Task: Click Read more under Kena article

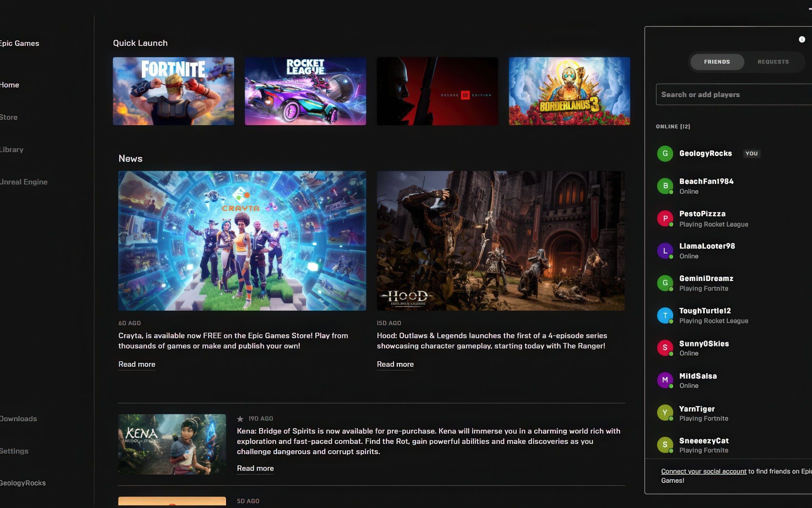Action: [255, 468]
